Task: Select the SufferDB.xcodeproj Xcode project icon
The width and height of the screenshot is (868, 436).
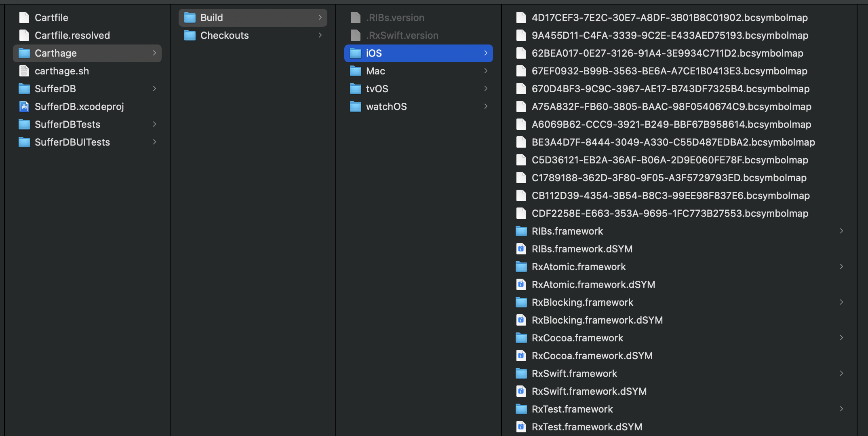Action: [24, 106]
